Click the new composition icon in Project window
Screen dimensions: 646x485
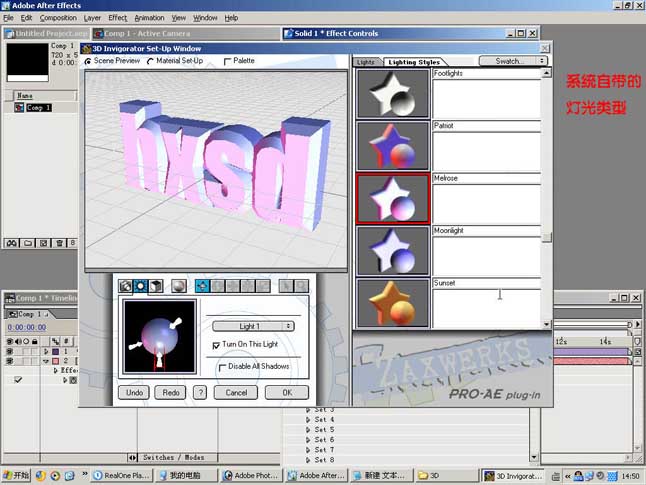coord(43,243)
